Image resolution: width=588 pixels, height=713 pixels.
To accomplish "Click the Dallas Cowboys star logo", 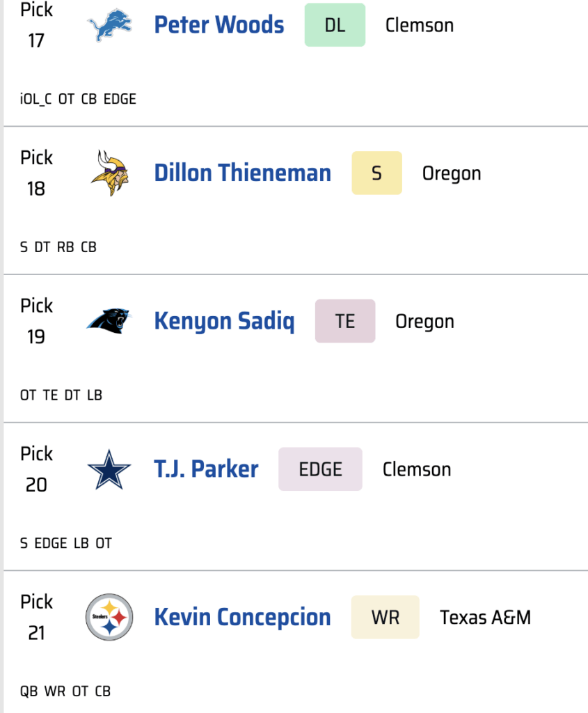I will 109,469.
